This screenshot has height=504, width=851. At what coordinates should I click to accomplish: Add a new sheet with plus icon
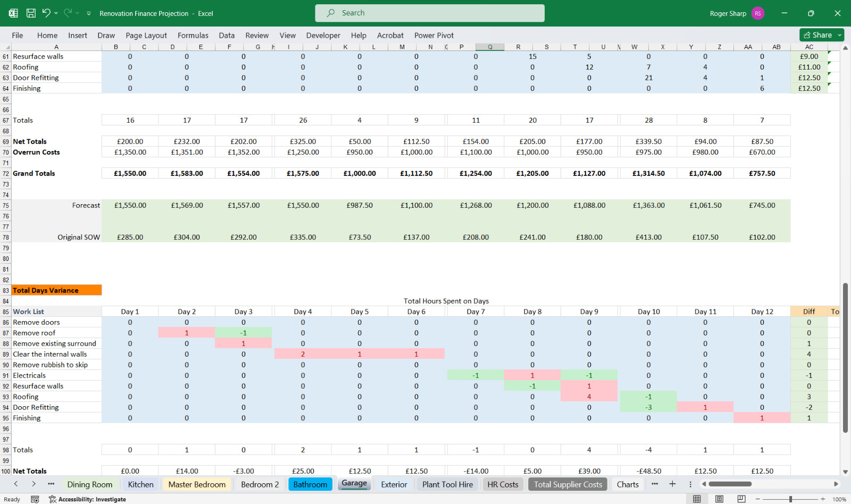coord(672,484)
